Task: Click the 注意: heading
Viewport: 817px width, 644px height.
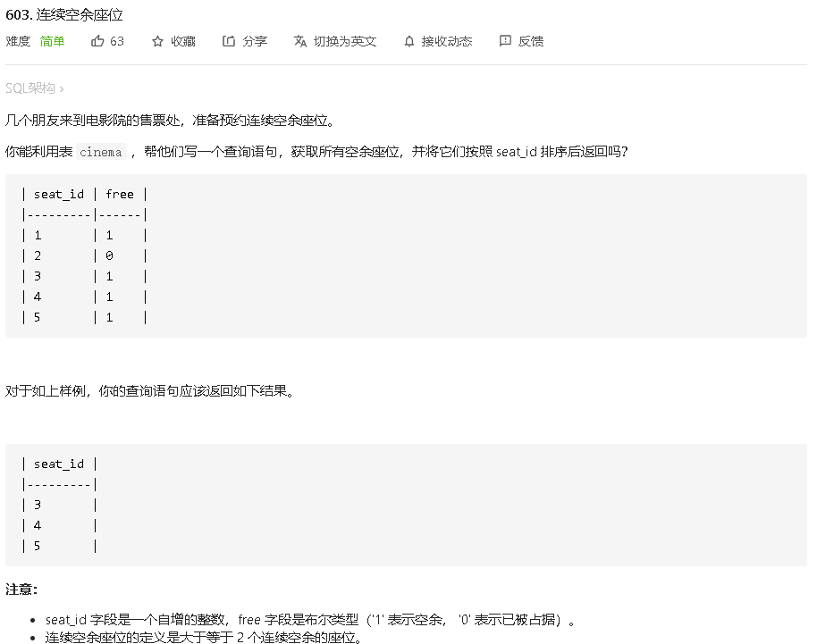Action: tap(21, 590)
